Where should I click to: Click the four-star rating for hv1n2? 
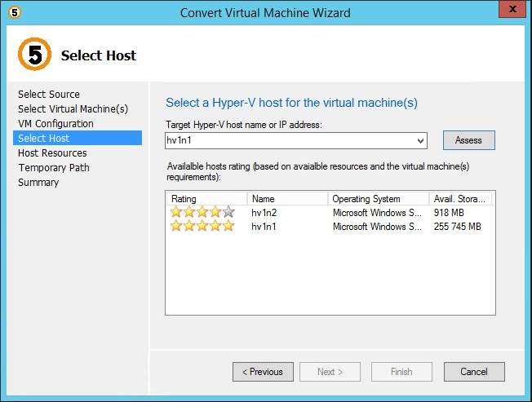click(x=202, y=212)
